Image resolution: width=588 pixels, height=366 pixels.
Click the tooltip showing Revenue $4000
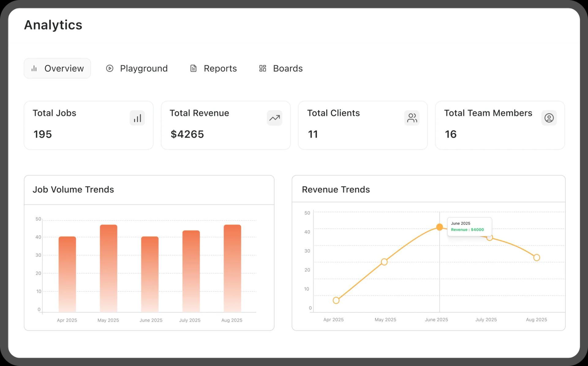[469, 226]
